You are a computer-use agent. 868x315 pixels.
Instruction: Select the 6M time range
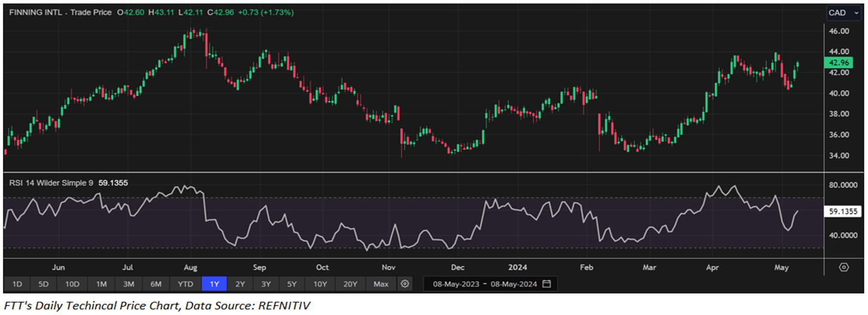[156, 283]
